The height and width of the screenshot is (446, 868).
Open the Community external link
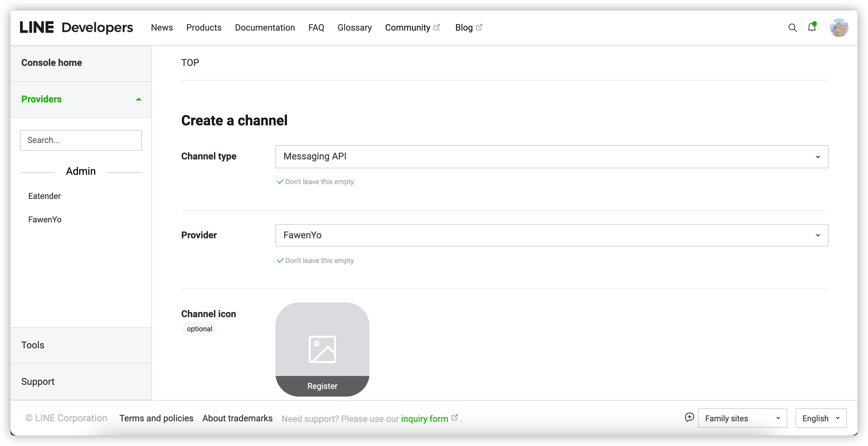(412, 28)
